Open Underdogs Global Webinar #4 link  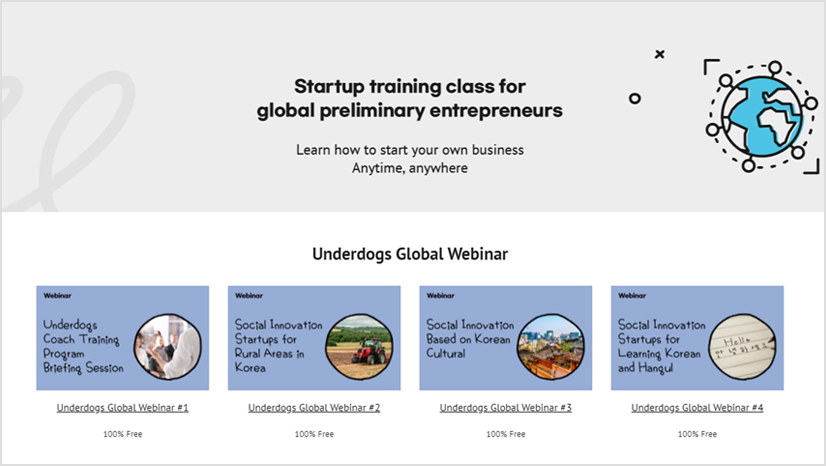[x=697, y=408]
